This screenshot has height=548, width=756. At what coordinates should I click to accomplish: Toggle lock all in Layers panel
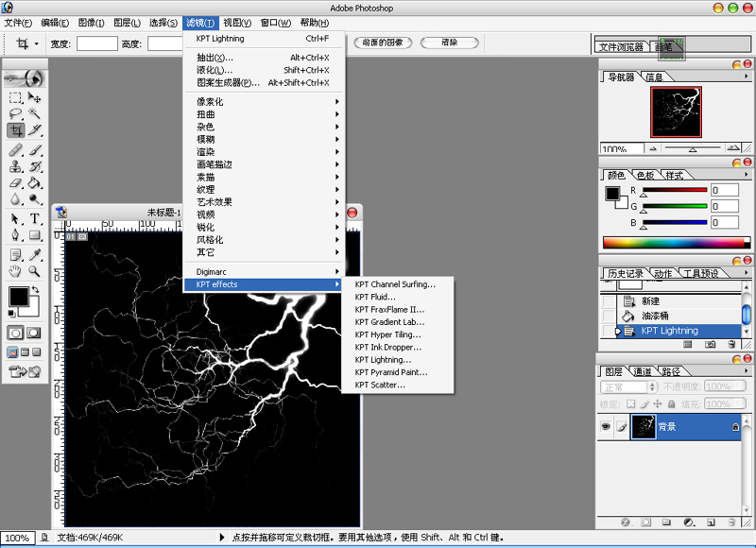[x=671, y=403]
